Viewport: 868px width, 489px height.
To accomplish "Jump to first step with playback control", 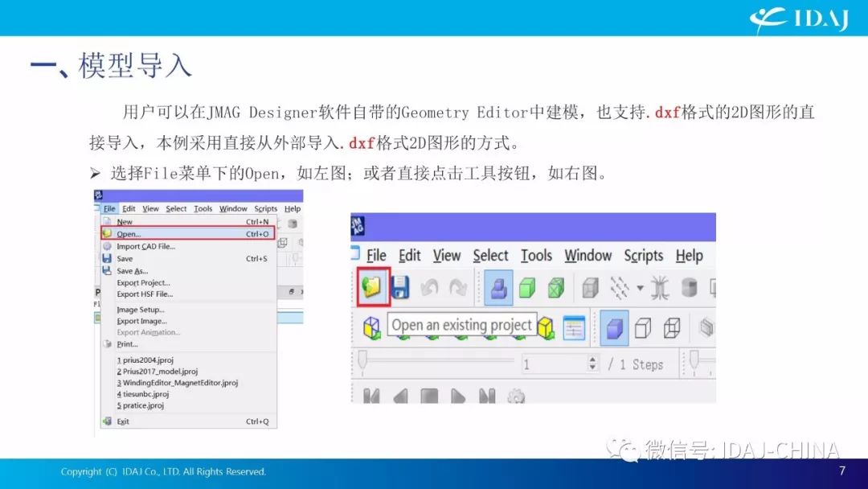I will pos(371,396).
